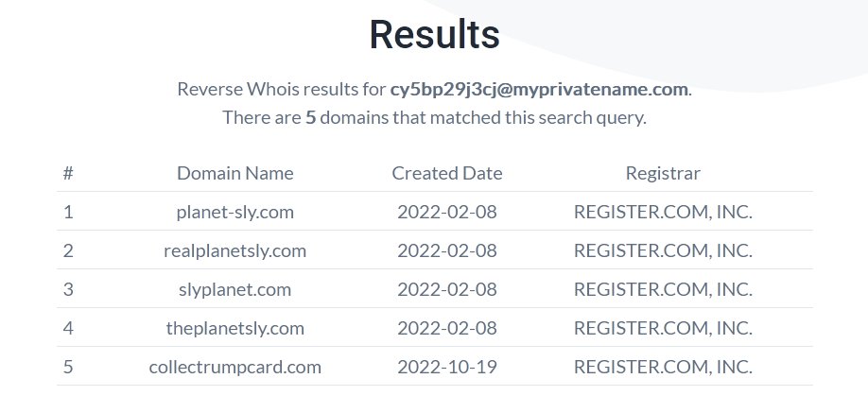Select the # column header

[x=68, y=173]
